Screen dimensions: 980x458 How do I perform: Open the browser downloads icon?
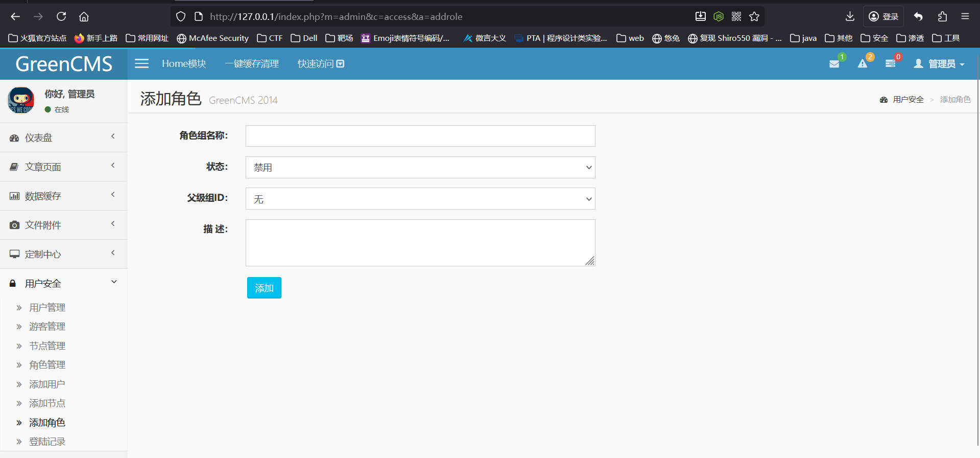click(850, 16)
